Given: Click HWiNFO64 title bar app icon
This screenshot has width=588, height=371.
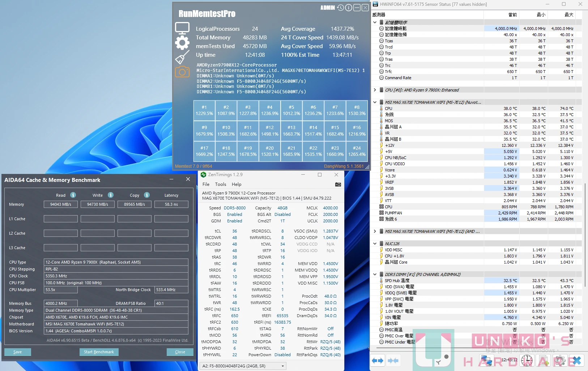Looking at the screenshot, I should [375, 4].
